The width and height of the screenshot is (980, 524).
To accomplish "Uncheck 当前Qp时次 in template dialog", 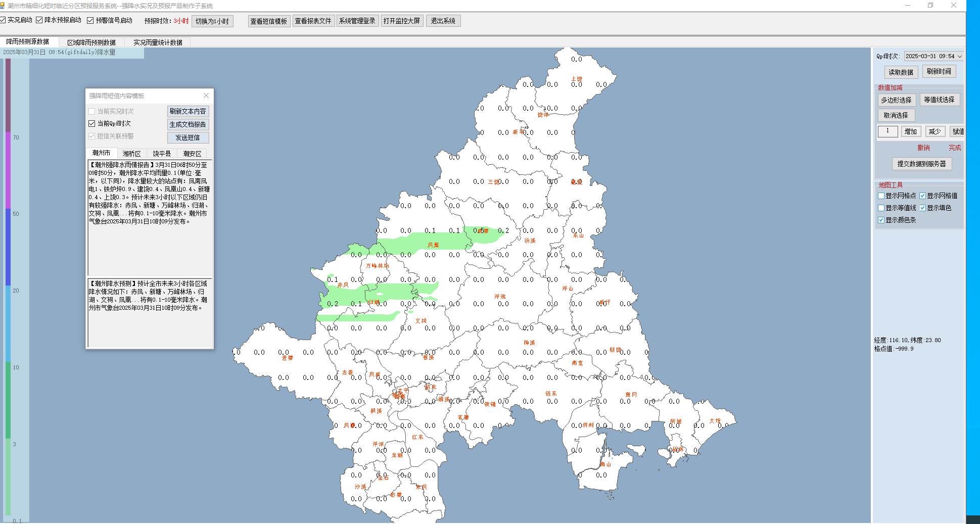I will point(92,124).
